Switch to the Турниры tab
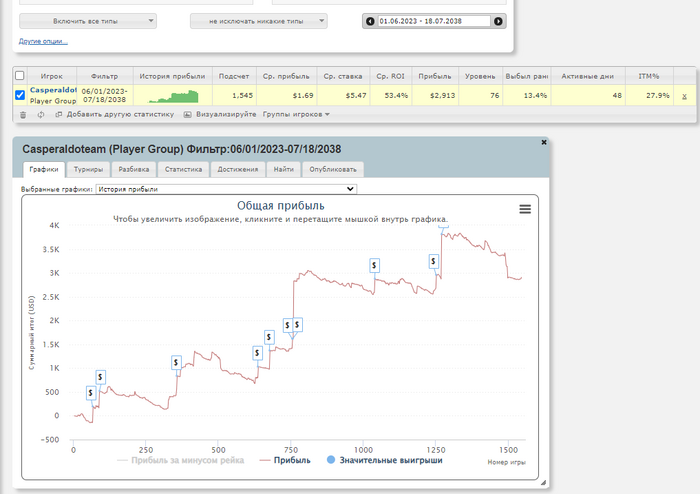This screenshot has width=700, height=494. (88, 169)
